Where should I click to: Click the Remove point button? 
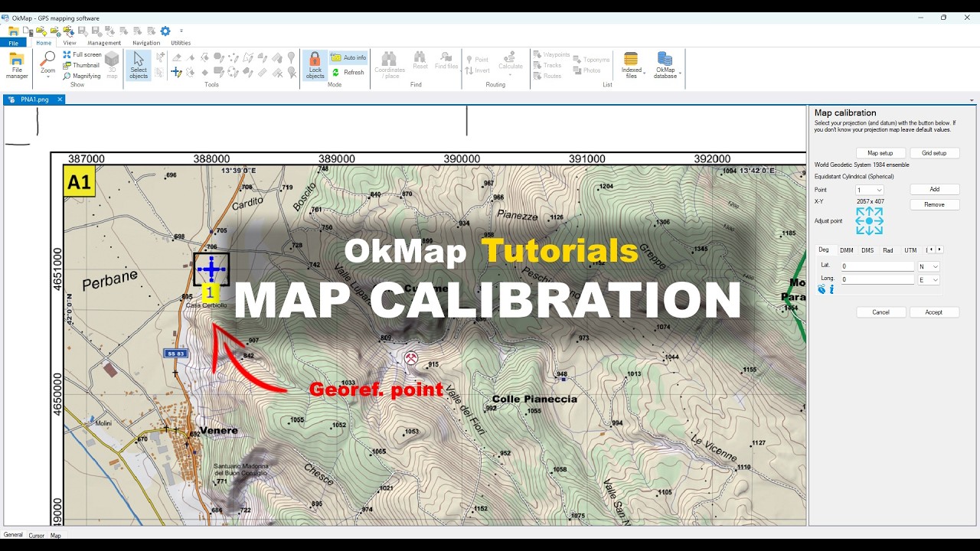934,204
